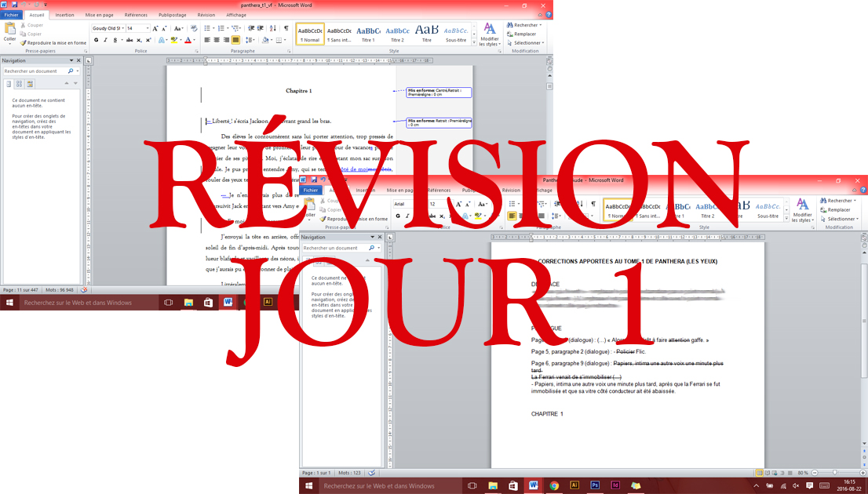Image resolution: width=868 pixels, height=494 pixels.
Task: Click numbered list icon in panthera_t1_vf window
Action: tap(222, 28)
